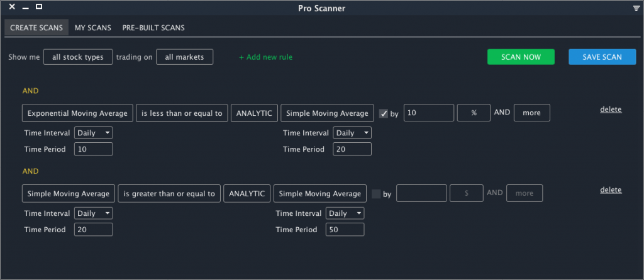
Task: Click the $ unit selector
Action: 467,193
